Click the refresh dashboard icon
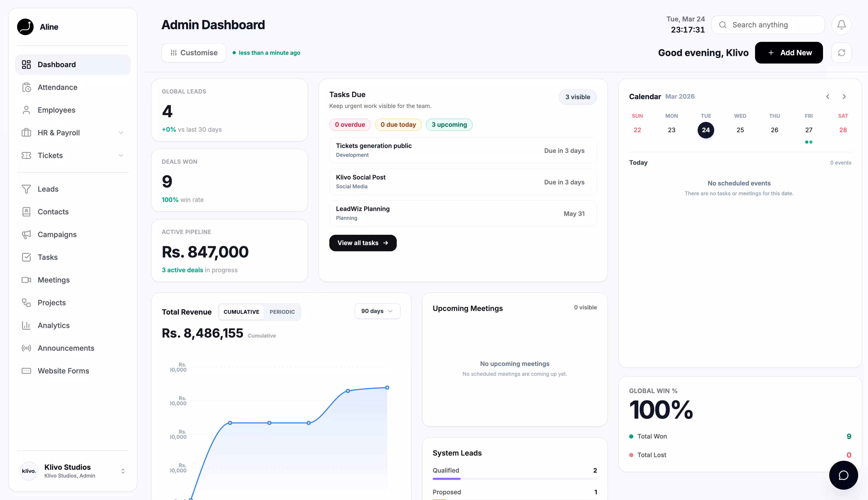Image resolution: width=868 pixels, height=500 pixels. point(841,52)
